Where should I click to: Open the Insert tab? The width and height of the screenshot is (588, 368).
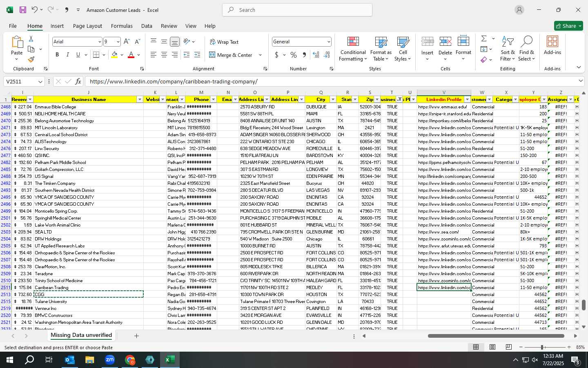click(x=57, y=26)
